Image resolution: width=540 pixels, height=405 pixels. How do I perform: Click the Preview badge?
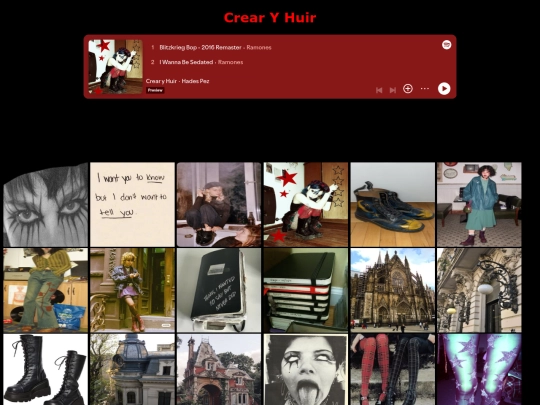click(x=155, y=90)
